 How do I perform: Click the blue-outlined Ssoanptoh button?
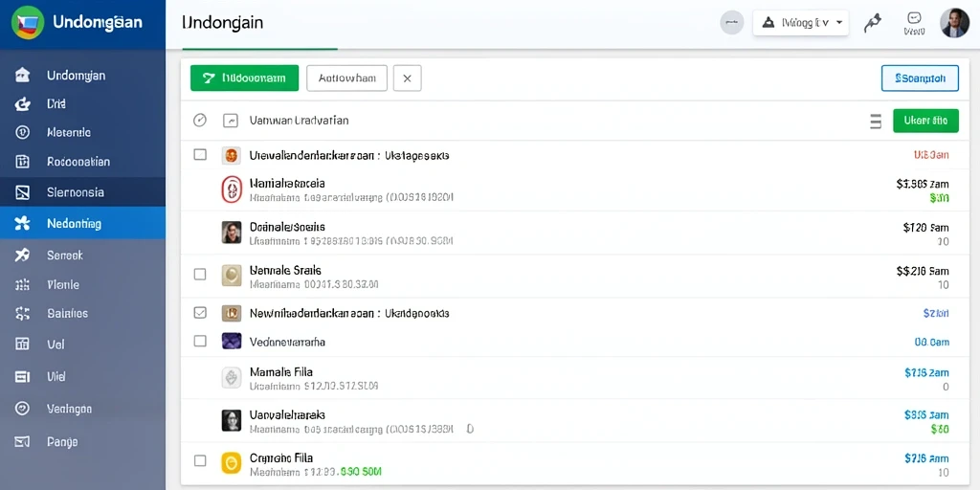click(x=920, y=78)
